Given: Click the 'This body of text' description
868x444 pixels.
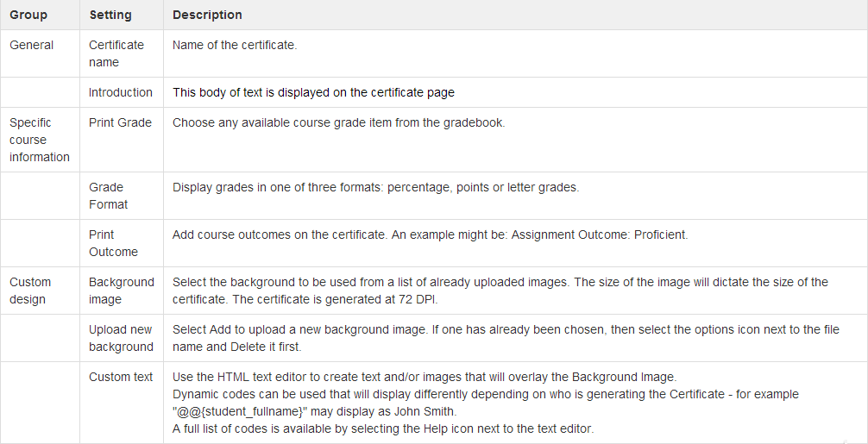Looking at the screenshot, I should coord(313,92).
